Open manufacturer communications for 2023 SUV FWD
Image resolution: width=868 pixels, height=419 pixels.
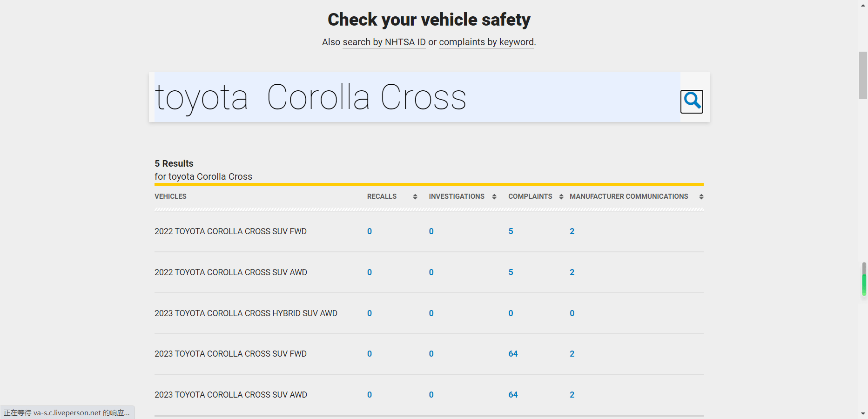pyautogui.click(x=572, y=354)
